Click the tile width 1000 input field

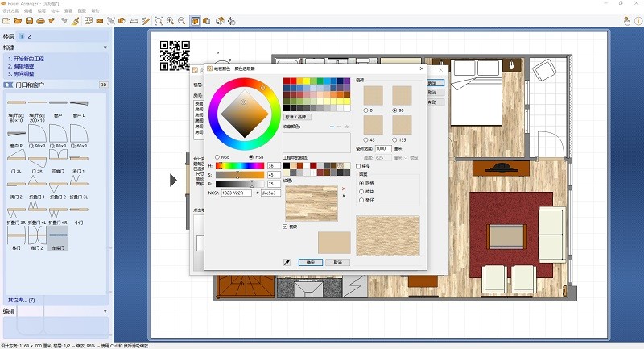click(383, 148)
